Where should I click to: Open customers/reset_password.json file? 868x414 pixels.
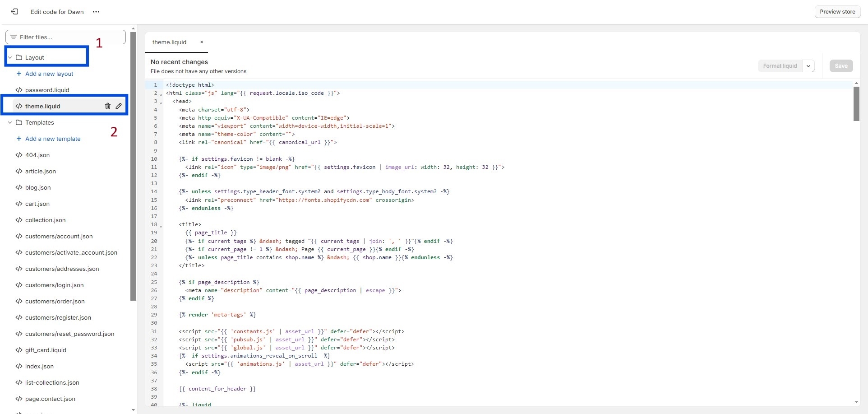70,334
